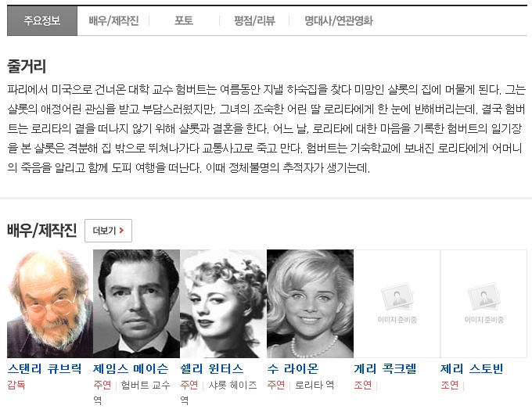Open the 게리 콕크렐 name link
The height and width of the screenshot is (409, 532).
point(385,369)
